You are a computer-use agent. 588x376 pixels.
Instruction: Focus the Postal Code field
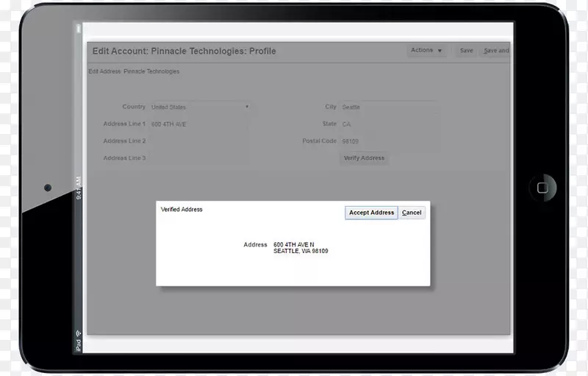(x=389, y=141)
